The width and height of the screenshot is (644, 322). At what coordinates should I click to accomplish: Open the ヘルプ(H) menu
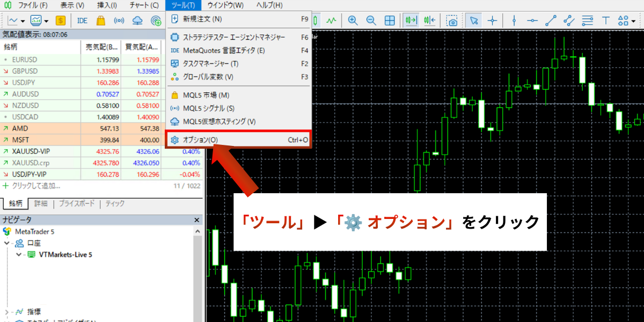[269, 5]
